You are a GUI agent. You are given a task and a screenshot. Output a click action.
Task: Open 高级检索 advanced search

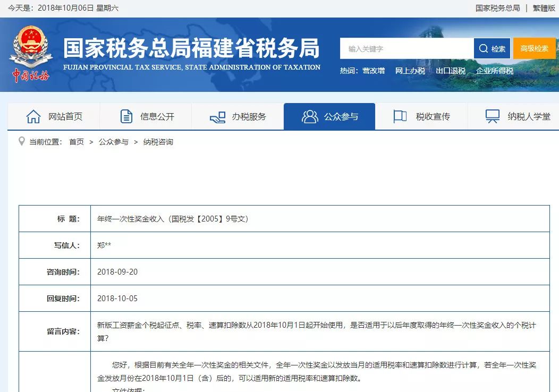[x=535, y=48]
